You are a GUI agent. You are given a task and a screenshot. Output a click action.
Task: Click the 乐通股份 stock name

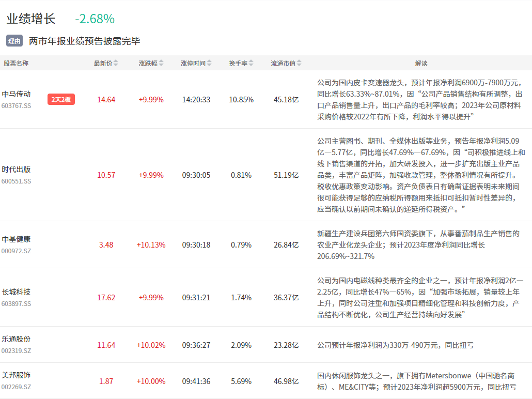click(16, 339)
